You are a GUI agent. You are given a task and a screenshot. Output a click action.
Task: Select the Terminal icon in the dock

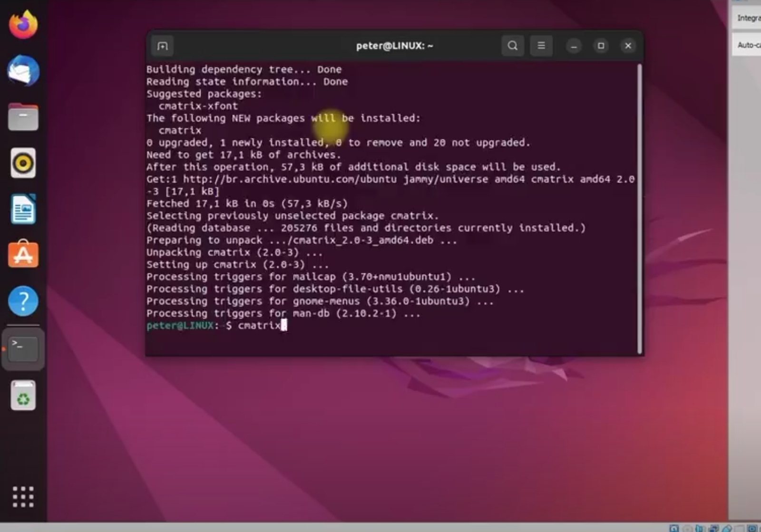point(23,348)
